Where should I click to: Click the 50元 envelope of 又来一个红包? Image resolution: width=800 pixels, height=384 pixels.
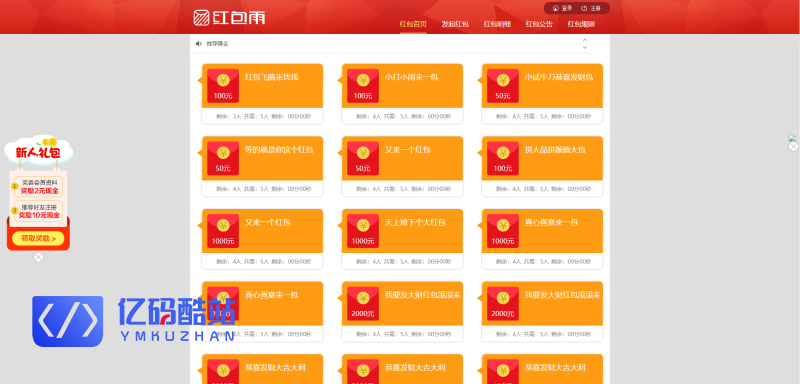(363, 159)
